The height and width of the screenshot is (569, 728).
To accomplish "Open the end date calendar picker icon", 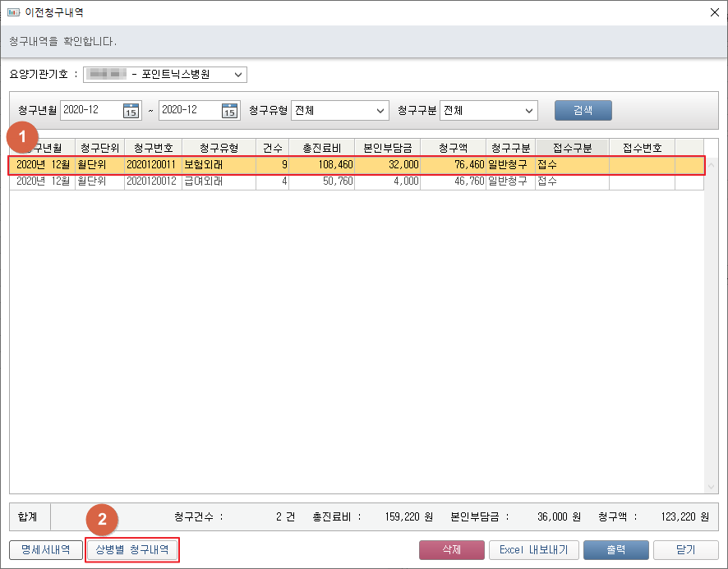I will [230, 111].
